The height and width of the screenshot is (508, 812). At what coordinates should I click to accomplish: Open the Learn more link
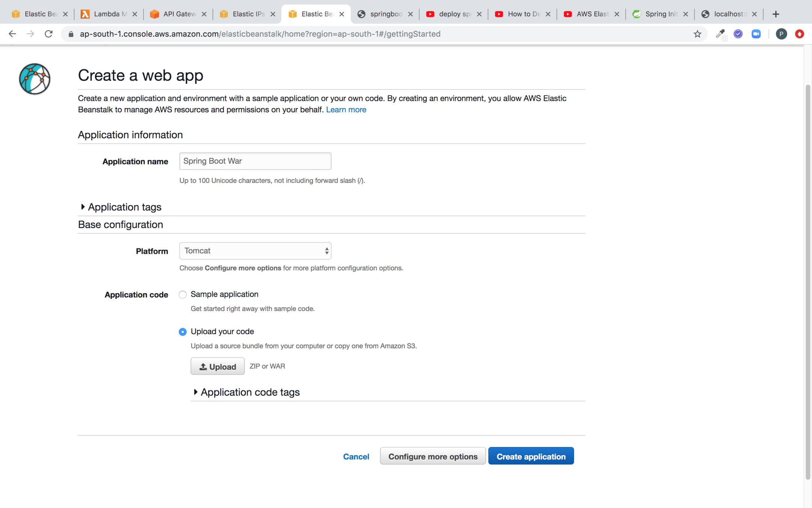(x=346, y=110)
